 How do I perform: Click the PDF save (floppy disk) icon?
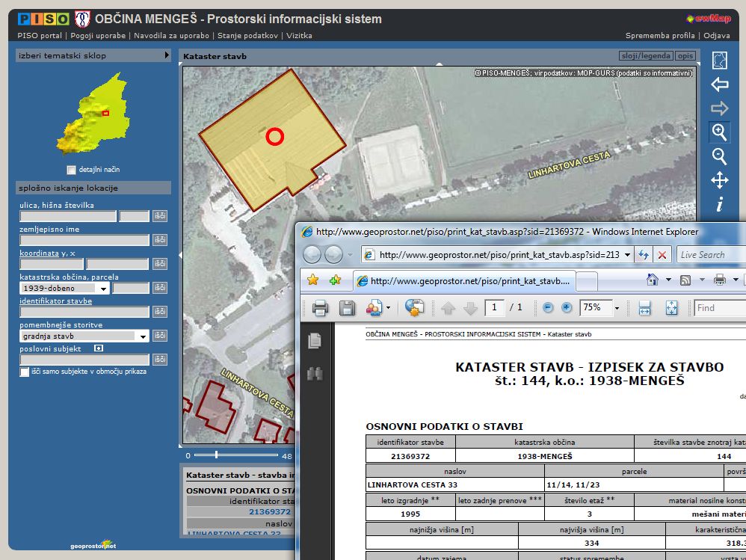point(347,307)
